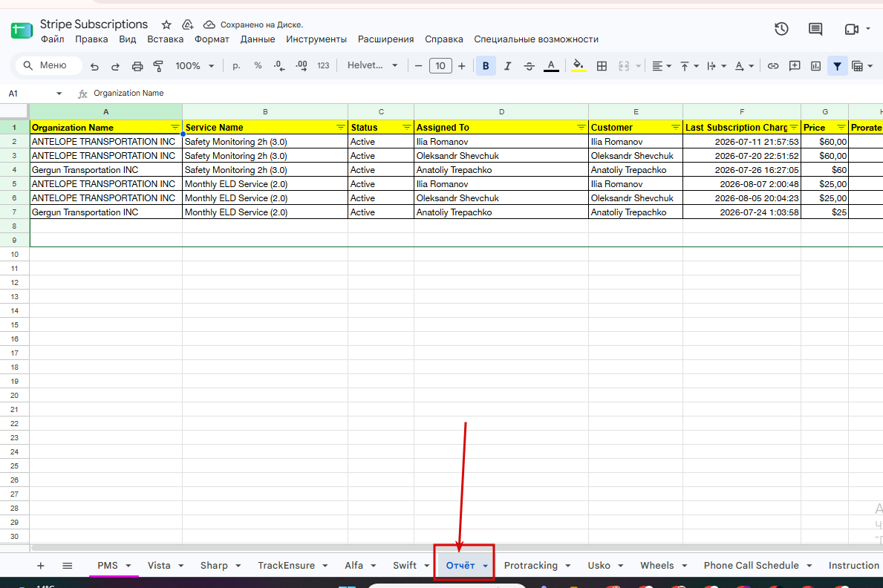Open Service Name column filter

coord(341,128)
